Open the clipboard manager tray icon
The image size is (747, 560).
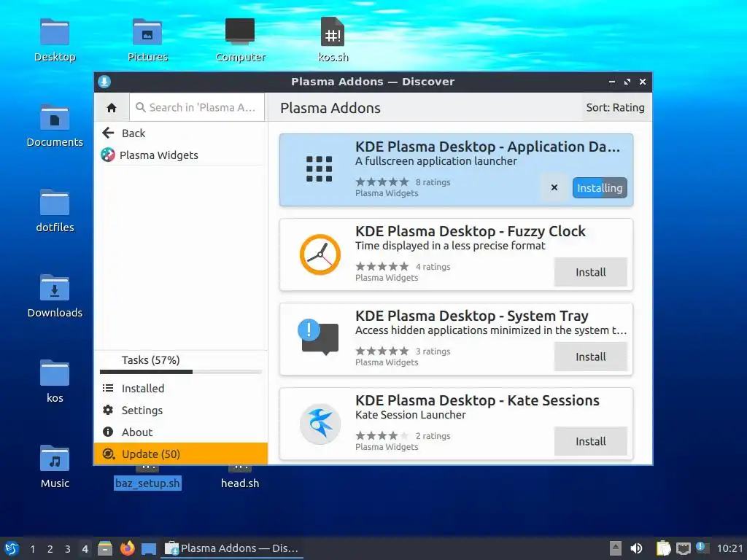pos(663,548)
